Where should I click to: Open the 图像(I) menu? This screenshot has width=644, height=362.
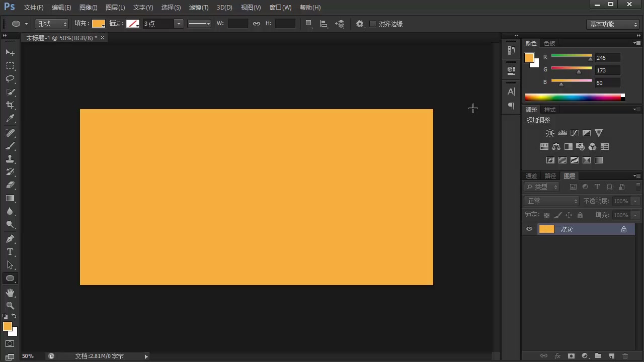coord(89,8)
